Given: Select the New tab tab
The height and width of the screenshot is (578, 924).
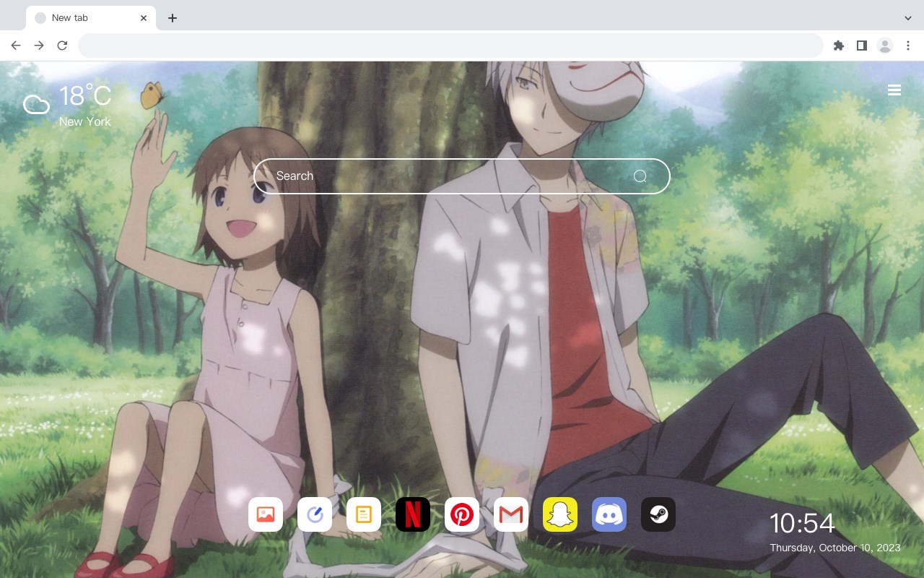Looking at the screenshot, I should coord(91,18).
